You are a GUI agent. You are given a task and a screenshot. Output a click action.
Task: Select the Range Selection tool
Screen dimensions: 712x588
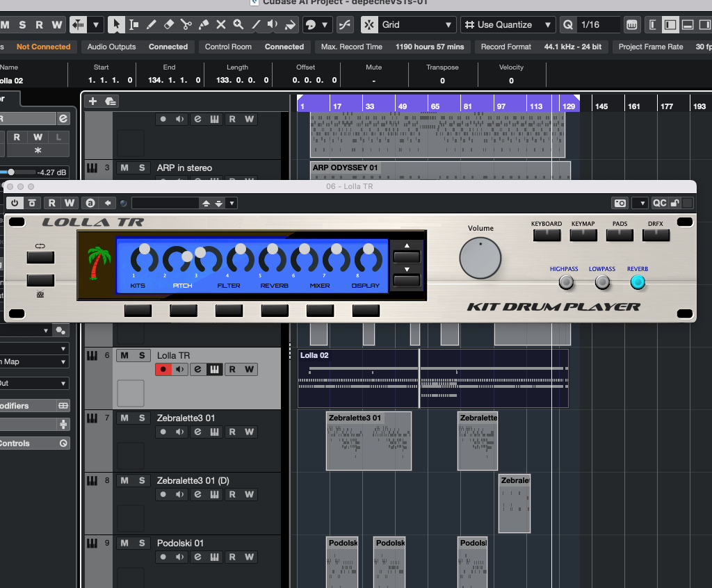(x=134, y=24)
